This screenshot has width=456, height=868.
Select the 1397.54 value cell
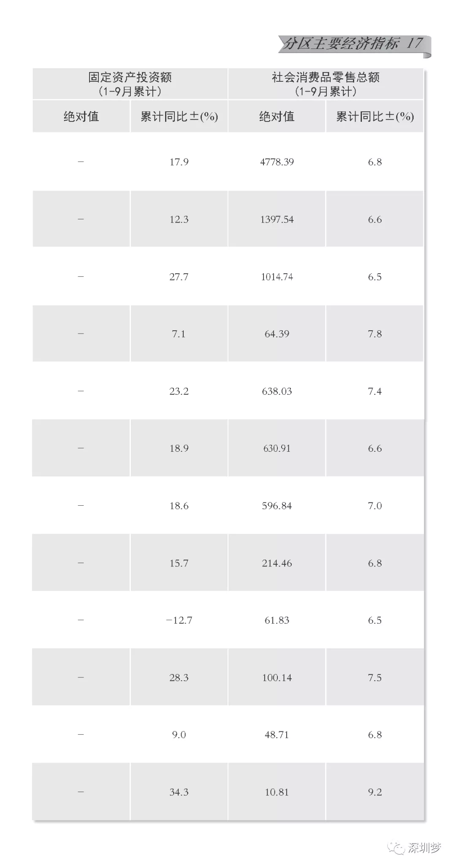click(x=277, y=219)
